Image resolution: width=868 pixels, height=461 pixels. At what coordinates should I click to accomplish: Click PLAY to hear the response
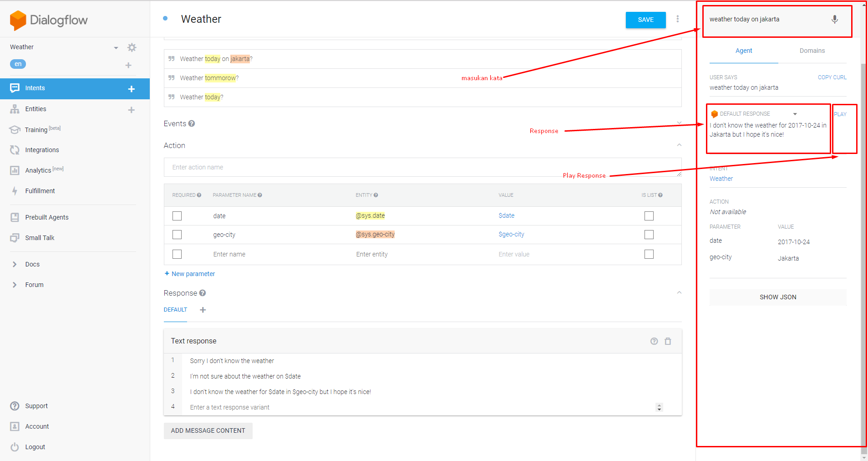[840, 114]
